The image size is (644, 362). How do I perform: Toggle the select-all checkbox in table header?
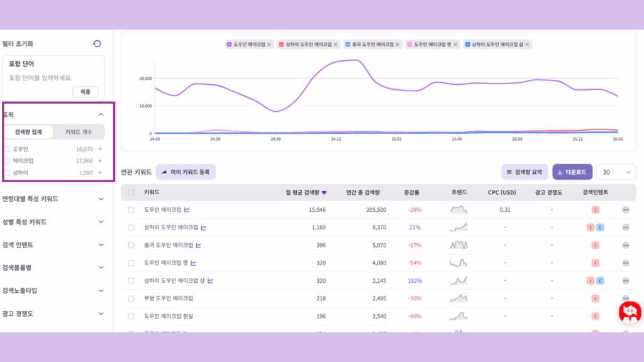pos(131,192)
